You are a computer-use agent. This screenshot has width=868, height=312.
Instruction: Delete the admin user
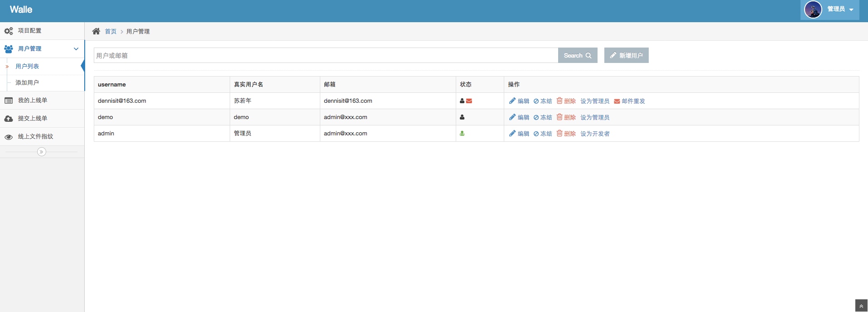tap(566, 134)
